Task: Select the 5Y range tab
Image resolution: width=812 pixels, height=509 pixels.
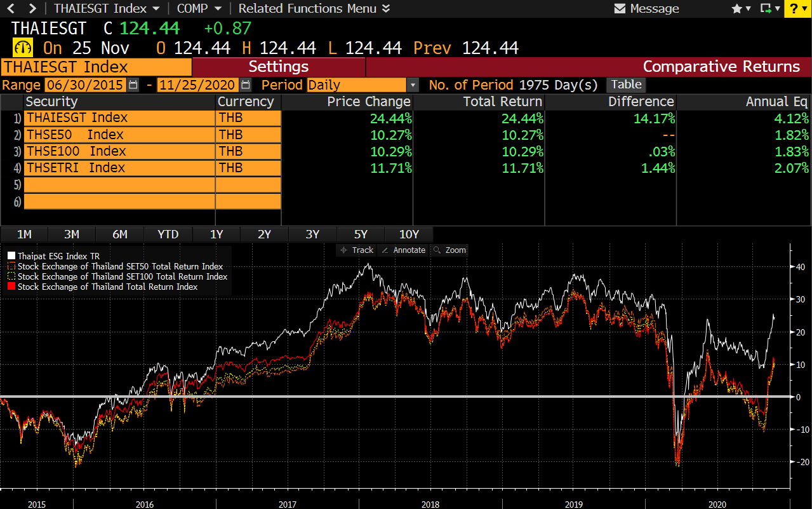Action: click(x=361, y=234)
